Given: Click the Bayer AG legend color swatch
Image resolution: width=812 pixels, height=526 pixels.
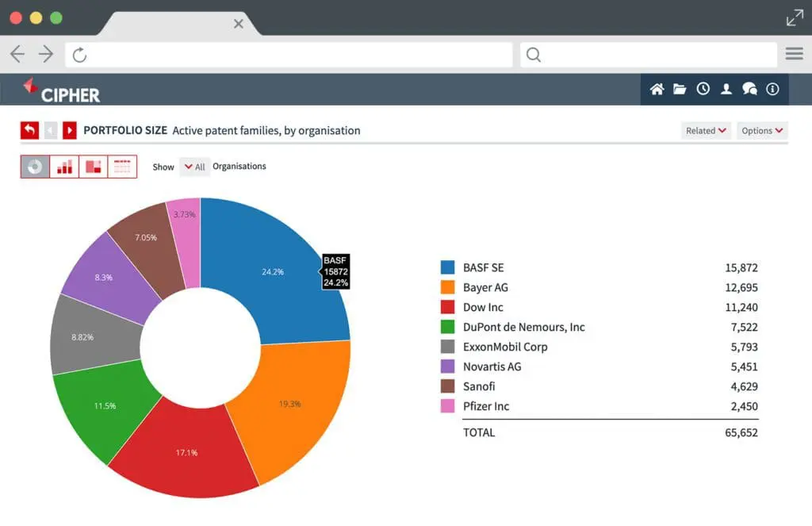Looking at the screenshot, I should coord(448,287).
